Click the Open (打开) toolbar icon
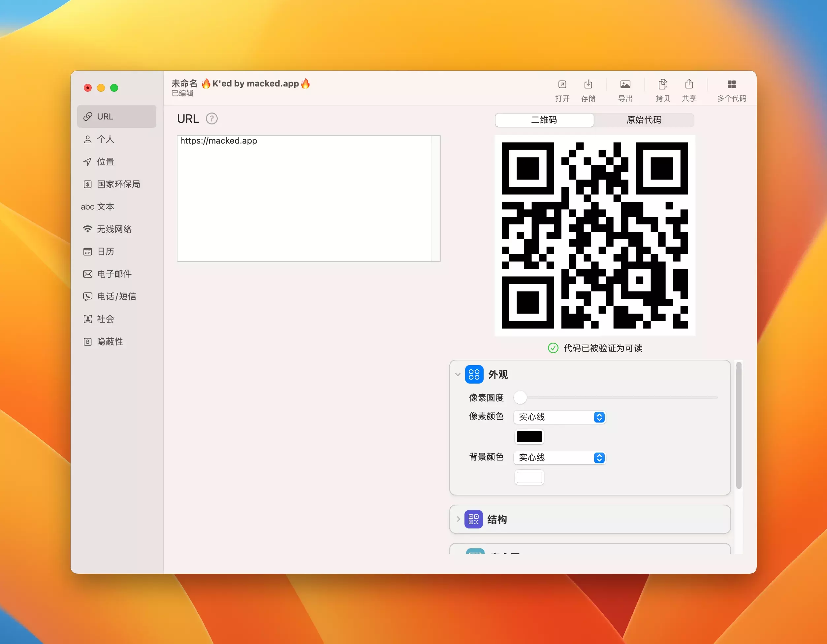Viewport: 827px width, 644px height. point(562,85)
